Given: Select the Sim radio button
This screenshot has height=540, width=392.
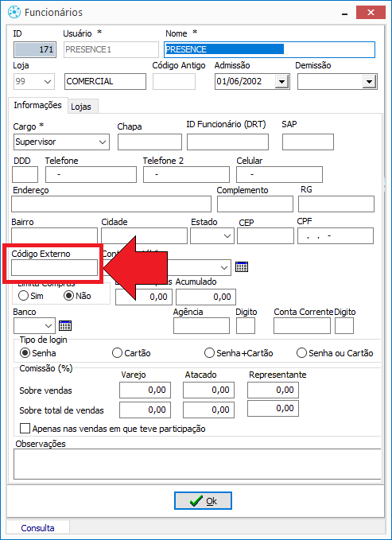Looking at the screenshot, I should click(23, 296).
